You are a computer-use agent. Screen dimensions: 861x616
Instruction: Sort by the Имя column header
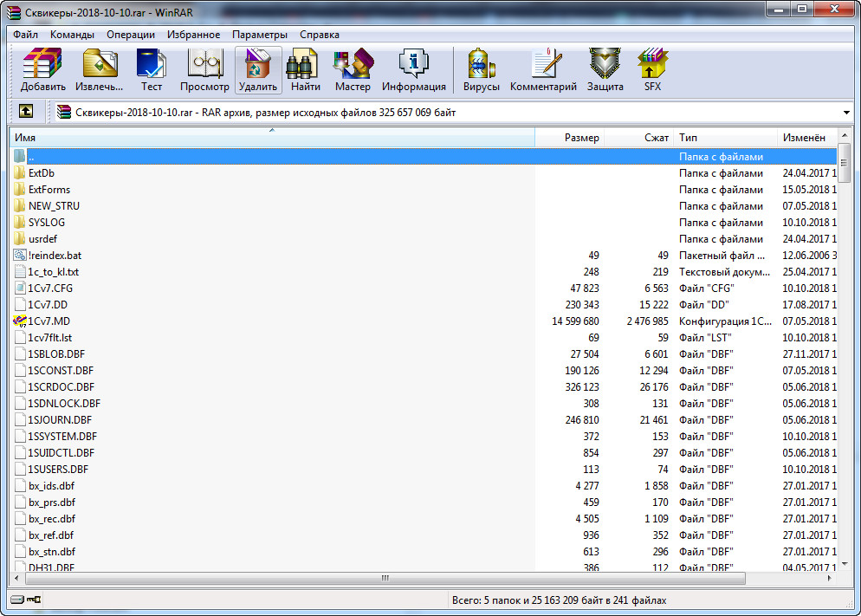[x=272, y=137]
